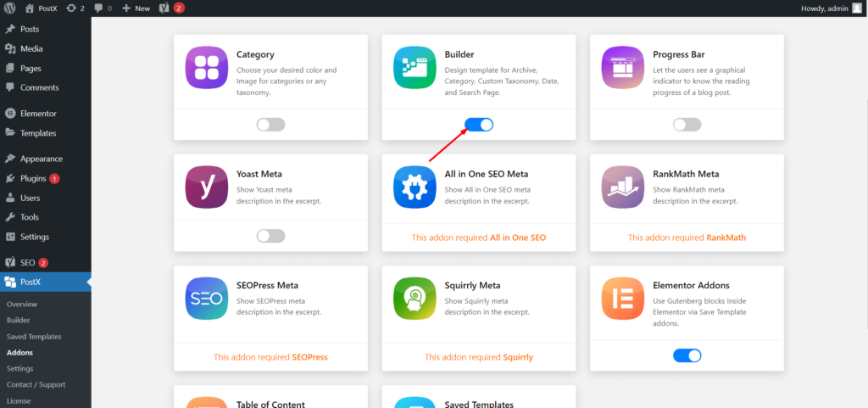The width and height of the screenshot is (868, 408).
Task: Open Saved Templates submenu
Action: pos(34,337)
